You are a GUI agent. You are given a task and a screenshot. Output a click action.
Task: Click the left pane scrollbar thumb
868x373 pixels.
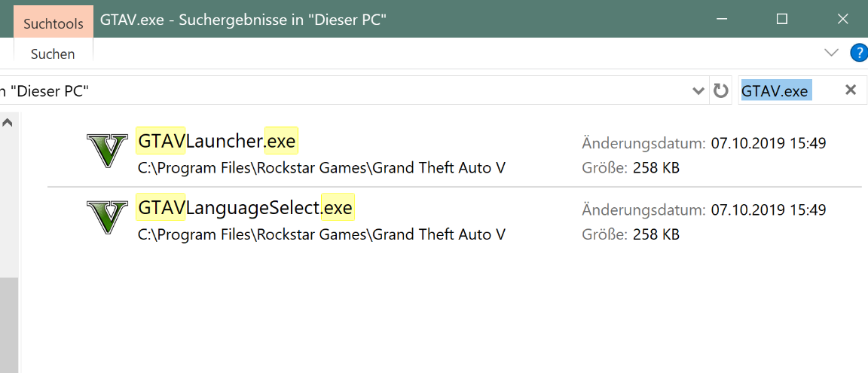9,324
